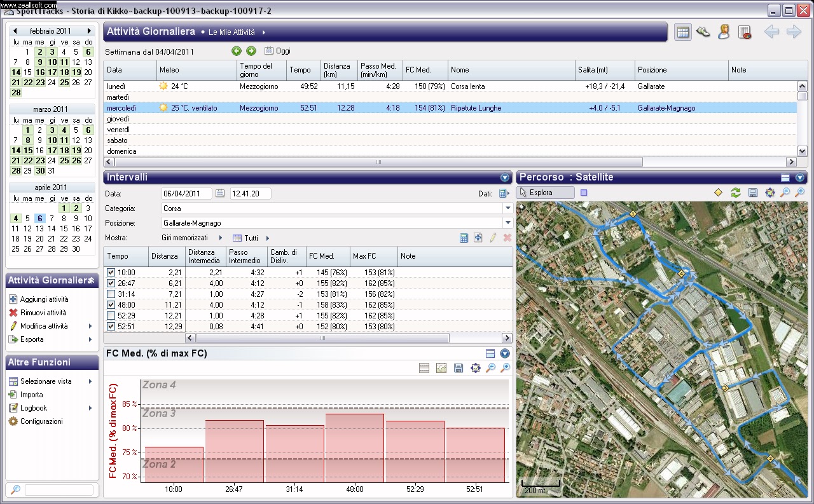Select Rimuovi attività

point(43,313)
